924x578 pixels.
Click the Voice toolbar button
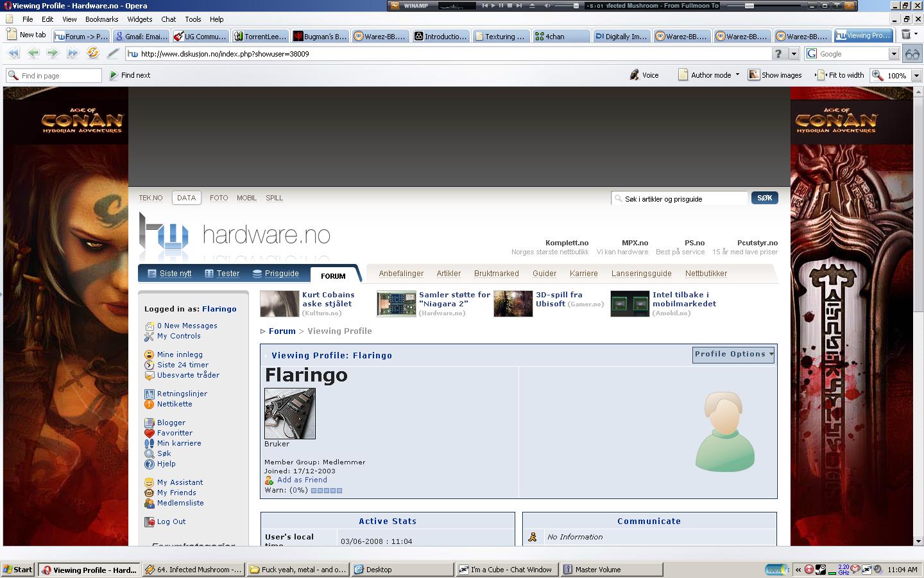point(644,75)
